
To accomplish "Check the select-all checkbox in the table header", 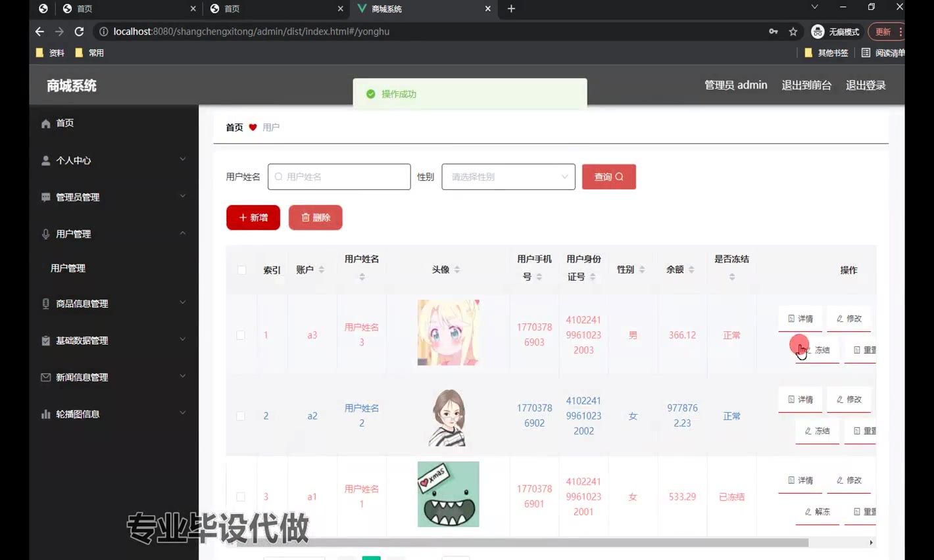I will pos(241,270).
